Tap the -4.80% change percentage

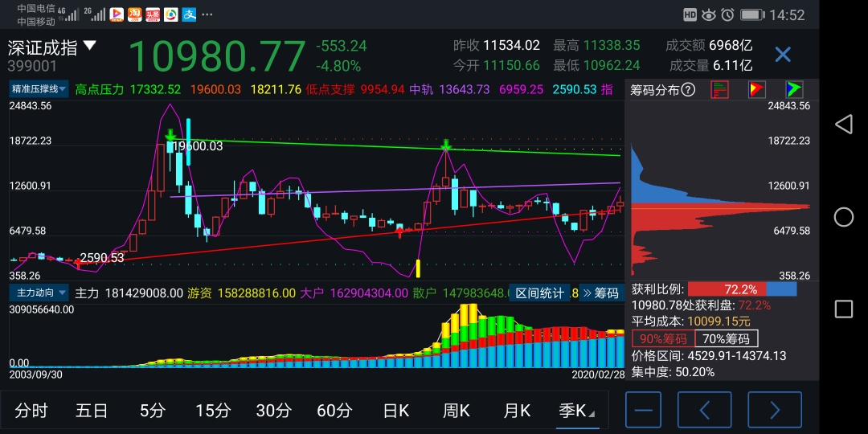coord(338,66)
